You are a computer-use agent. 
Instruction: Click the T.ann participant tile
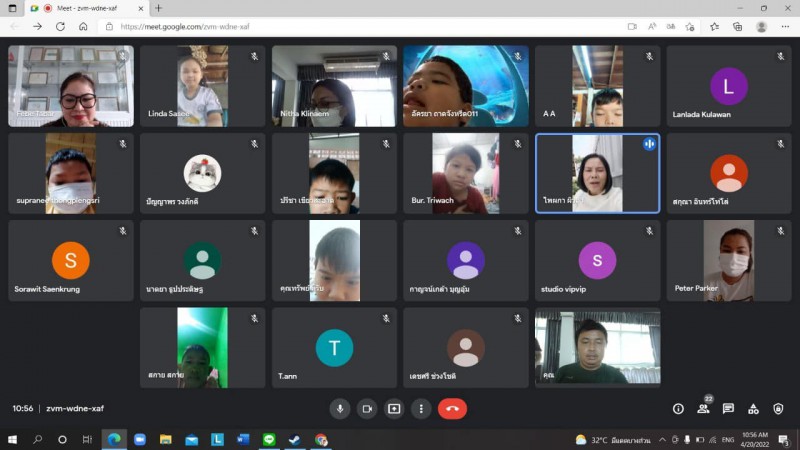(334, 348)
